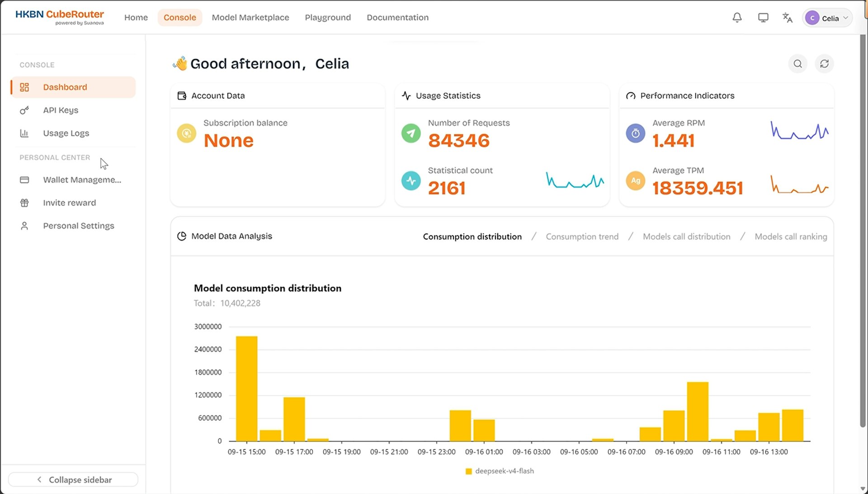Screen dimensions: 868x494
Task: Click the green Number of Requests icon
Action: [x=411, y=133]
